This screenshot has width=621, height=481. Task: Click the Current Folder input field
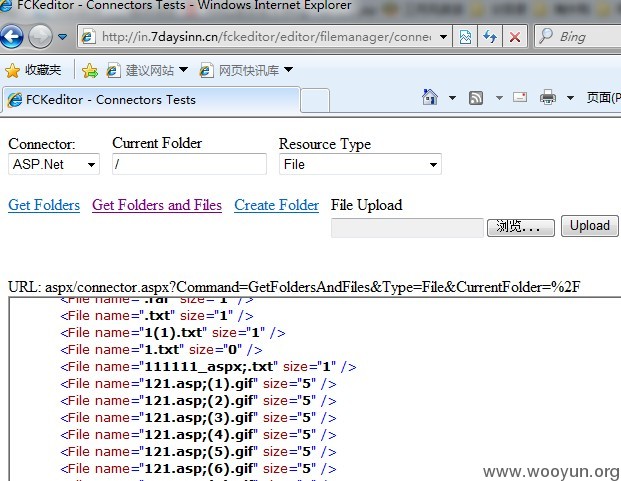click(189, 164)
